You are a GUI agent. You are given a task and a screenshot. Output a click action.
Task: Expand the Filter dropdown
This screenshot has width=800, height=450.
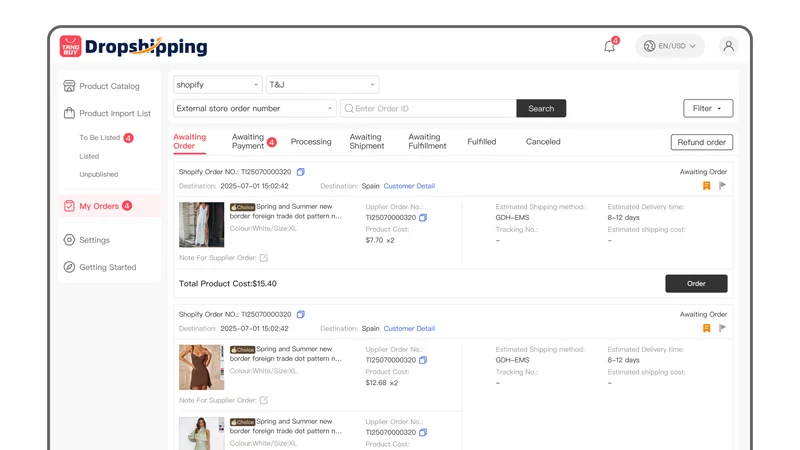[708, 108]
